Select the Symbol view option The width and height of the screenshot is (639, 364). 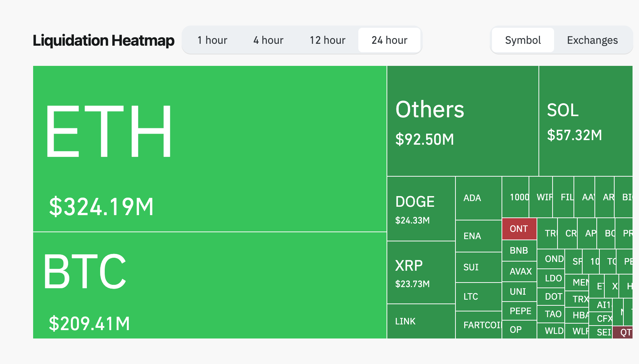522,40
